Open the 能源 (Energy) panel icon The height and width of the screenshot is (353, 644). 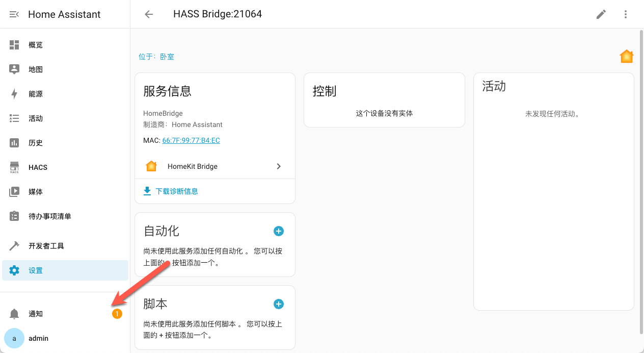(x=14, y=93)
